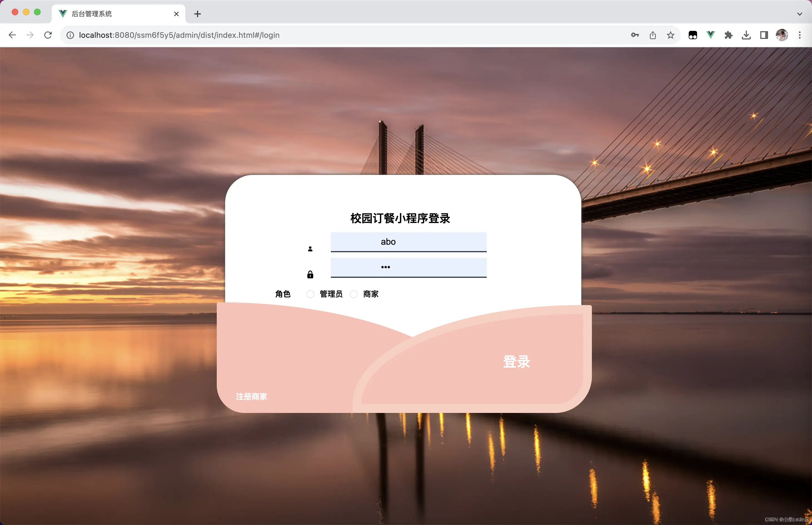
Task: Click the 登录 button to log in
Action: (516, 362)
